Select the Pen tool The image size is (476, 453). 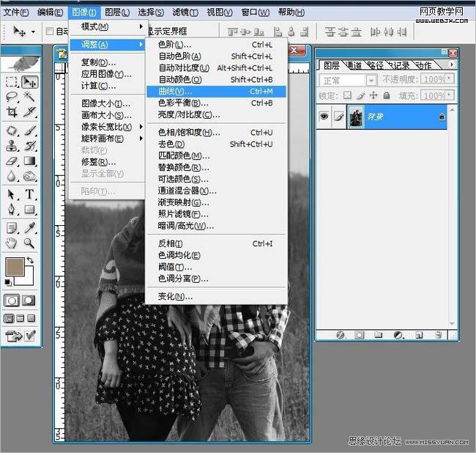pos(12,210)
